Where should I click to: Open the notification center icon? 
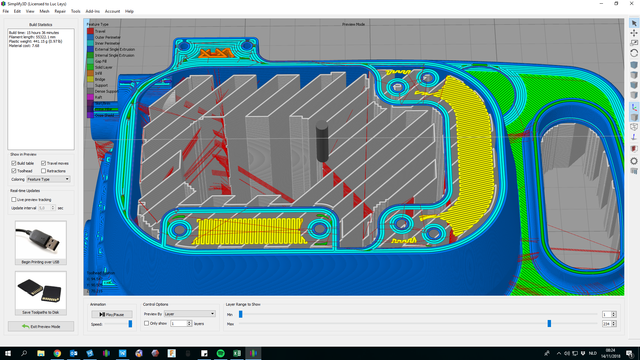coord(629,353)
